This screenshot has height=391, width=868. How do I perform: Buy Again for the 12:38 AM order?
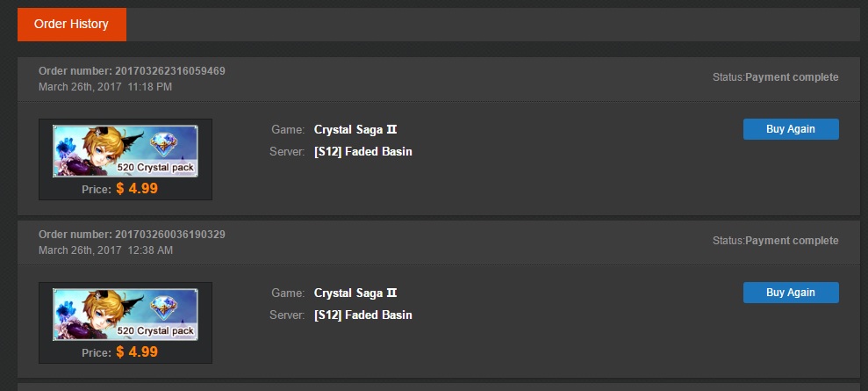[x=790, y=293]
